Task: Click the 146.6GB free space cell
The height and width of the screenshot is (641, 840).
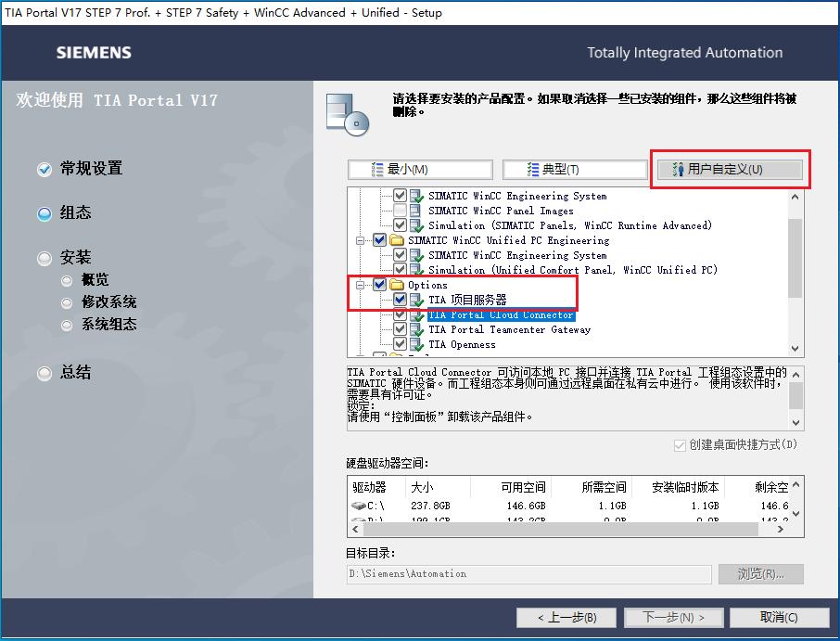Action: pos(526,506)
